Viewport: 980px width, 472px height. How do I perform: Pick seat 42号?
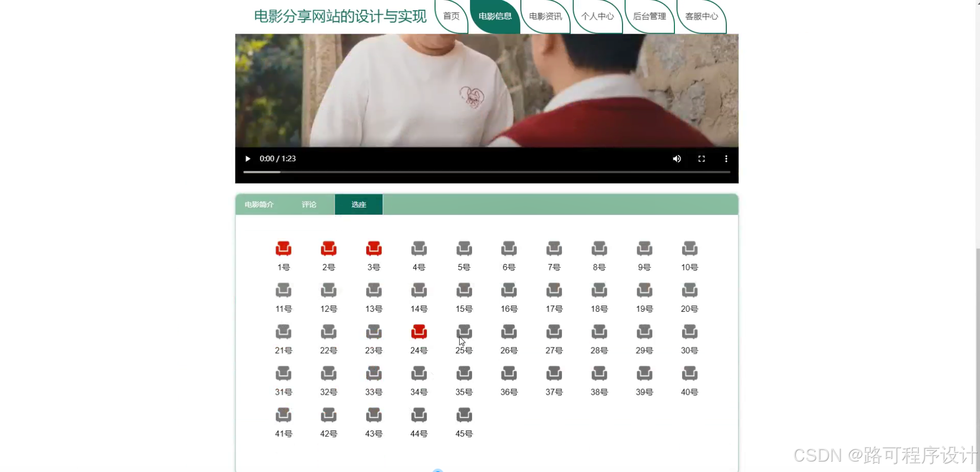coord(328,414)
